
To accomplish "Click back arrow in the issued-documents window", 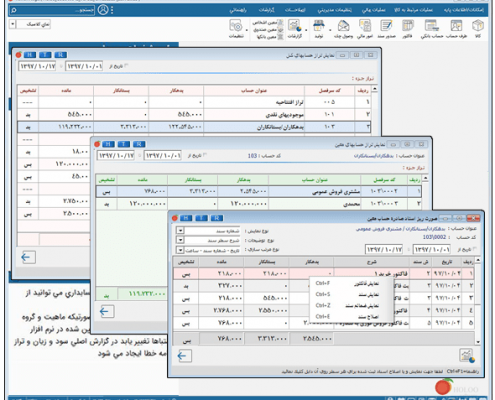I will pyautogui.click(x=184, y=356).
